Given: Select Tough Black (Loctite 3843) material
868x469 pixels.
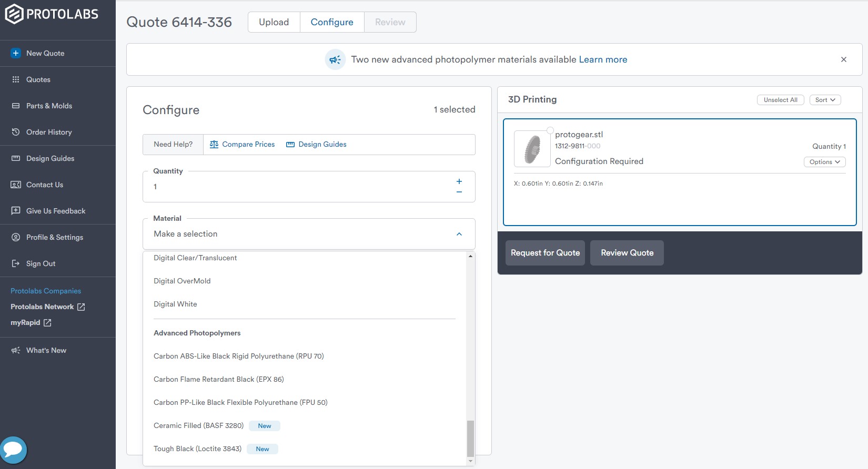Looking at the screenshot, I should (x=197, y=449).
